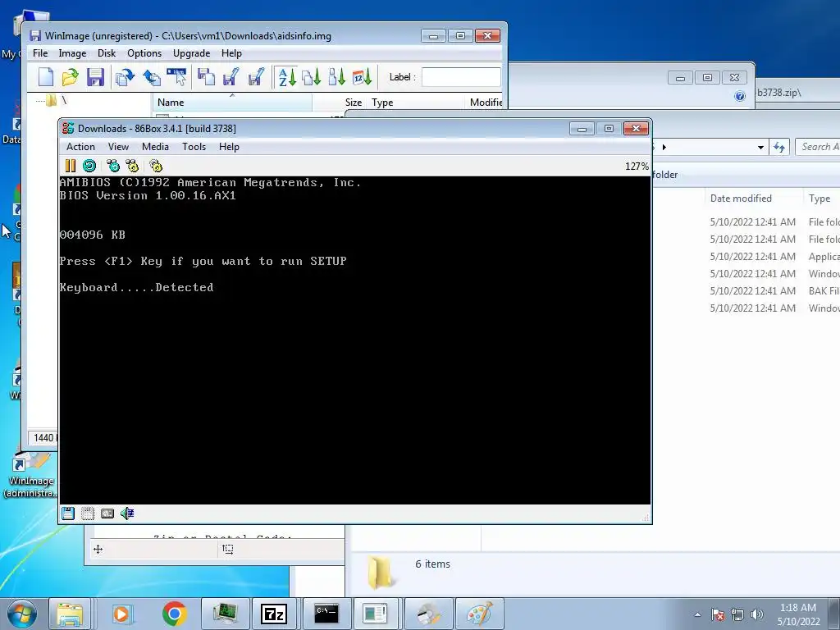Click the second status bar drive icon in 86Box

click(88, 514)
